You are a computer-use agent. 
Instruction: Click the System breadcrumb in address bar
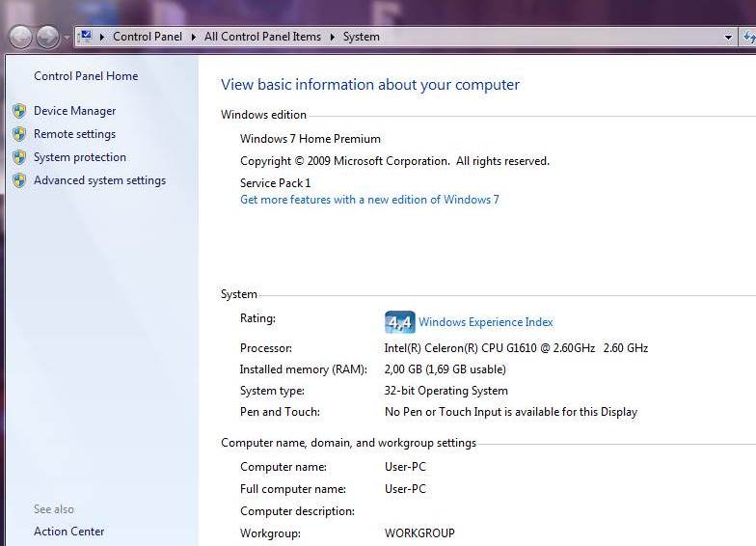[x=362, y=37]
